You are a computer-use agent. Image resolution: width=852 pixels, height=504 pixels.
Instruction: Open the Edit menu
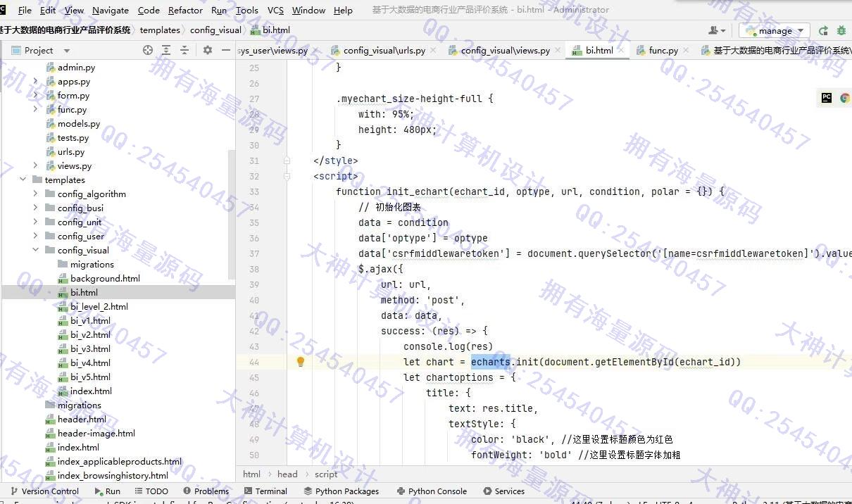point(48,10)
